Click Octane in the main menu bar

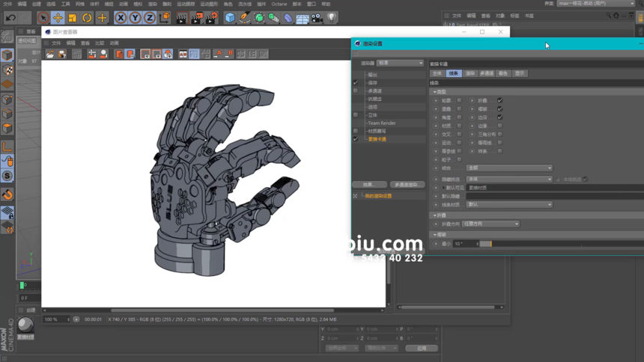pyautogui.click(x=279, y=4)
